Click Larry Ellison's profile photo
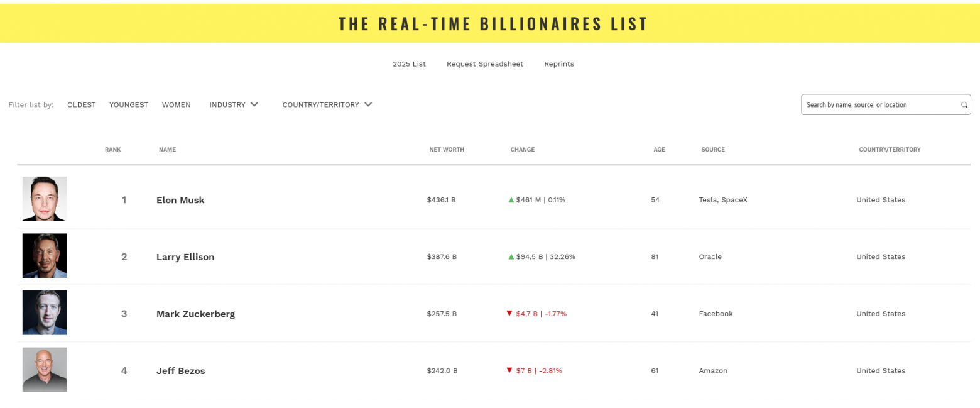Viewport: 980px width, 408px height. click(45, 256)
